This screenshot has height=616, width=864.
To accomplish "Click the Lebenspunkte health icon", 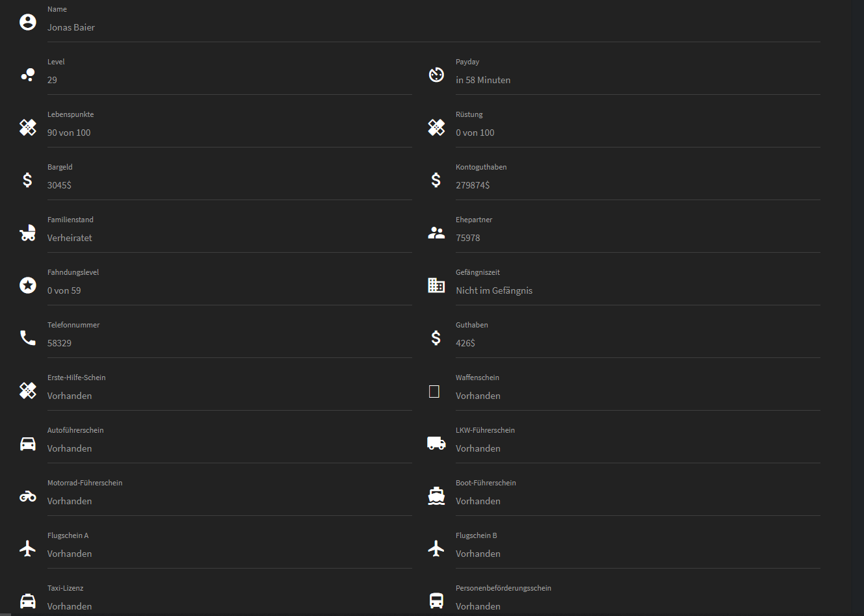I will tap(27, 127).
